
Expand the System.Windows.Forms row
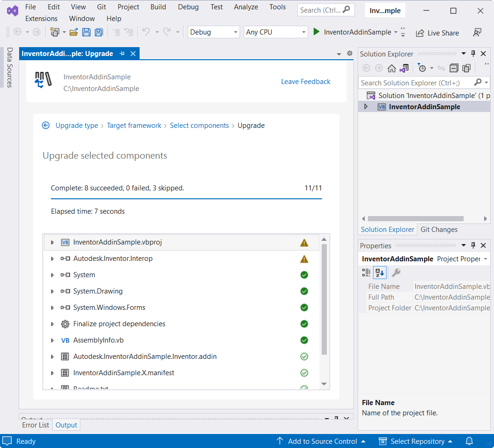click(52, 308)
